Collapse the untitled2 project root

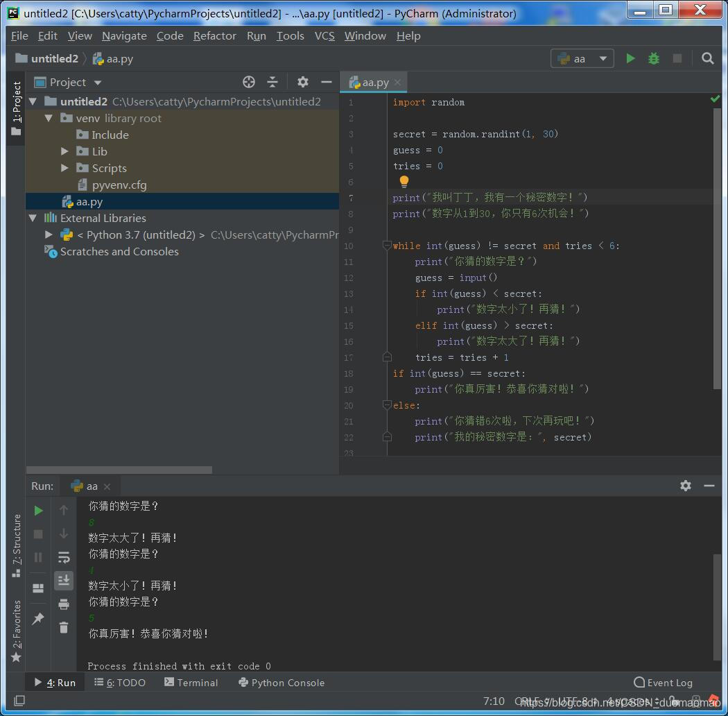33,101
